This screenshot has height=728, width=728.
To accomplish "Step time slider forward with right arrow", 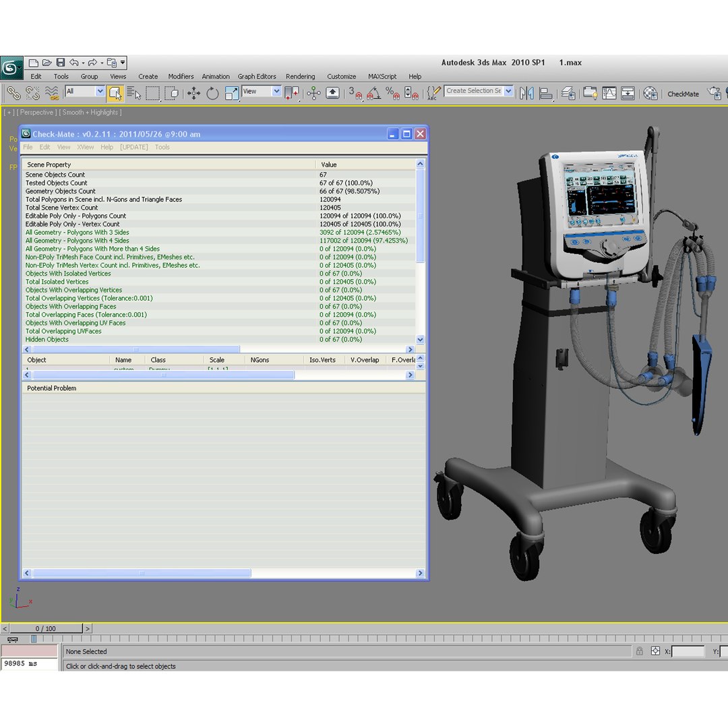I will point(88,629).
